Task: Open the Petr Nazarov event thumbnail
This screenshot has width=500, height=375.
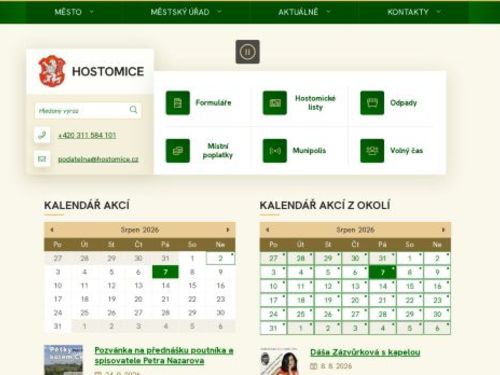Action: [63, 360]
